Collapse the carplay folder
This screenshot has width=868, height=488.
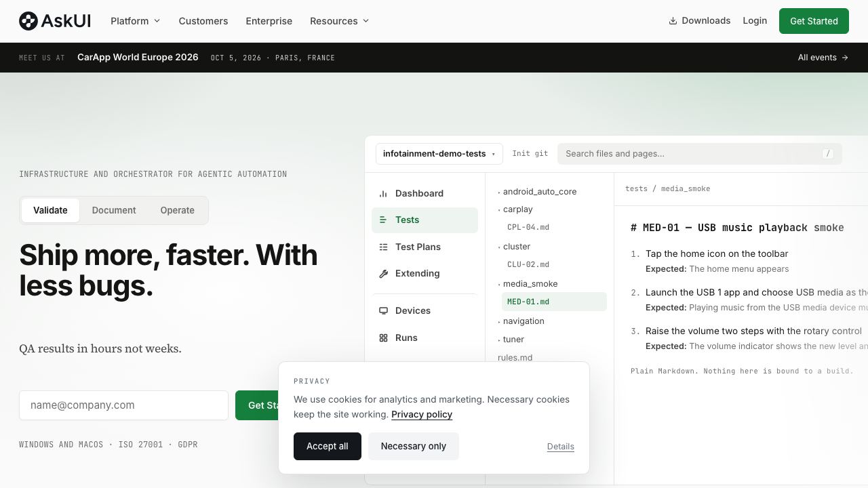(515, 209)
